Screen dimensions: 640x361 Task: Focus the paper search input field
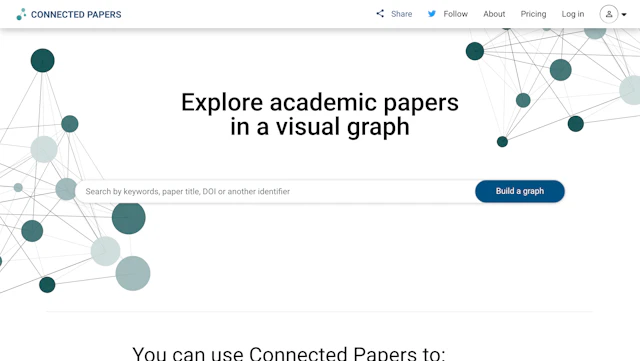pyautogui.click(x=276, y=191)
